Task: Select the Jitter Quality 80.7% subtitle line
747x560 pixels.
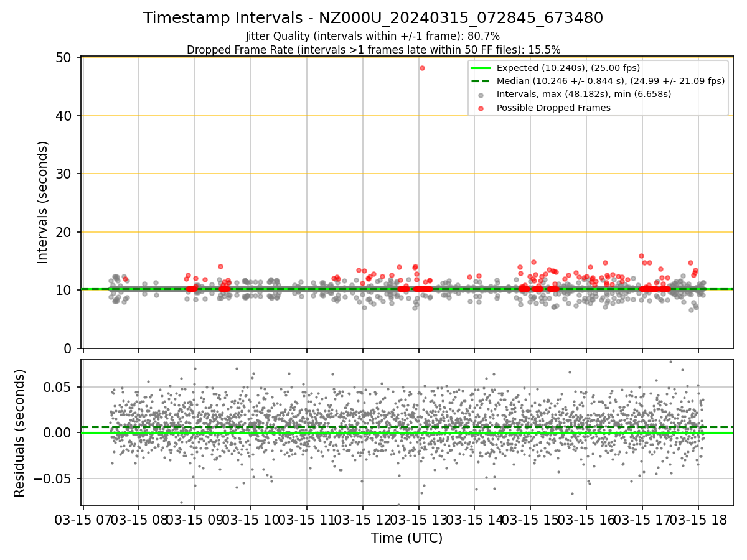Action: click(x=373, y=36)
